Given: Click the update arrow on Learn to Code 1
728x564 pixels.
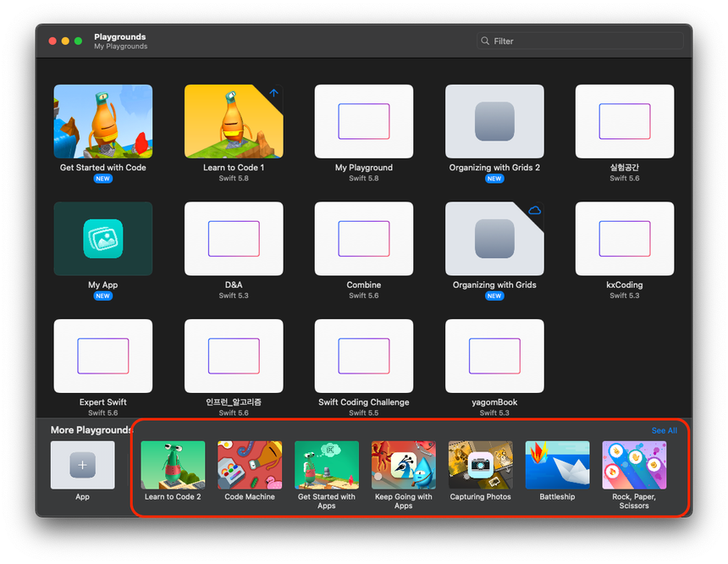Looking at the screenshot, I should pos(274,93).
